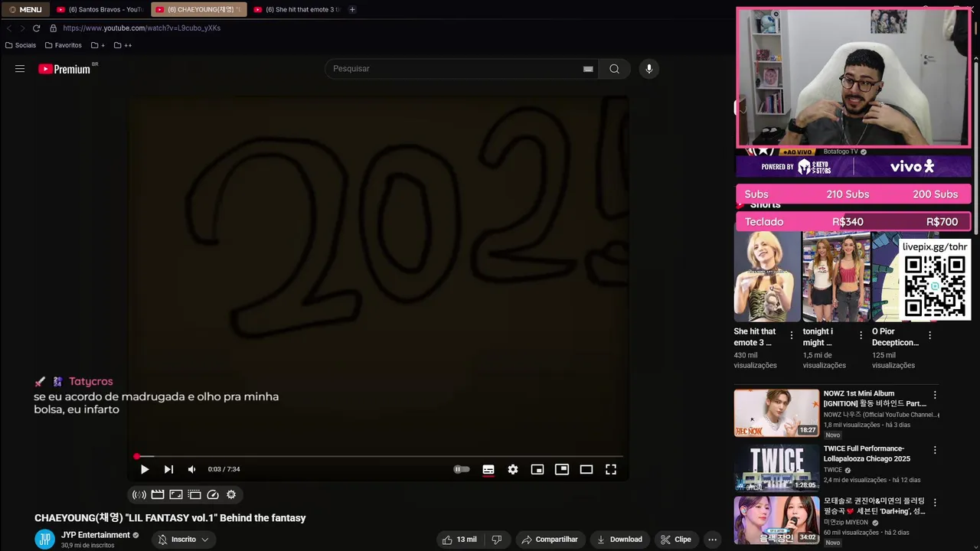Open a new browser tab

(x=352, y=9)
